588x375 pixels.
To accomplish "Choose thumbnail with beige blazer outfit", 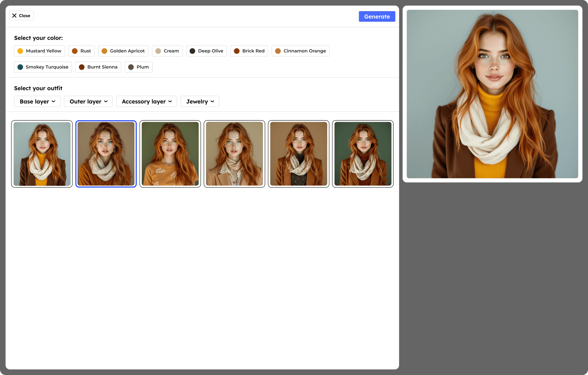I will 234,154.
